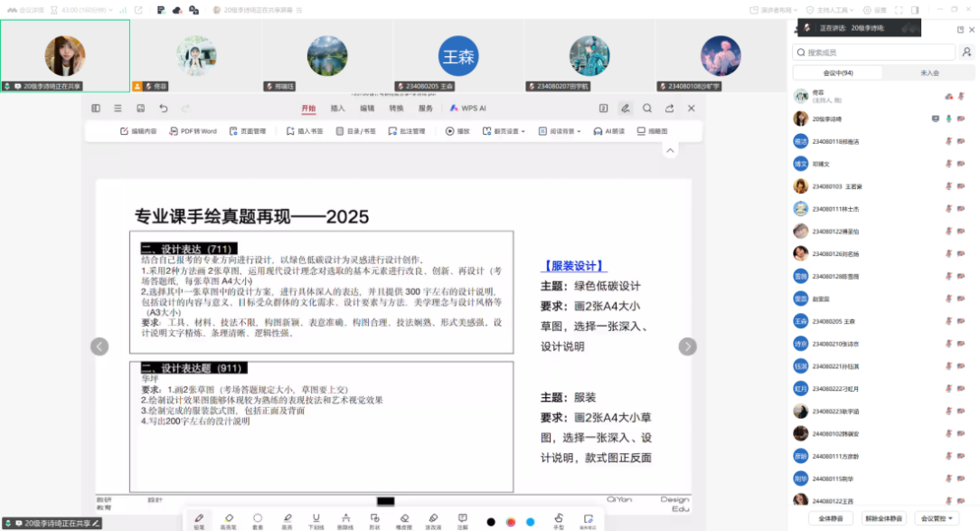The width and height of the screenshot is (980, 531).
Task: Switch to the 插入 ribbon tab
Action: 337,109
